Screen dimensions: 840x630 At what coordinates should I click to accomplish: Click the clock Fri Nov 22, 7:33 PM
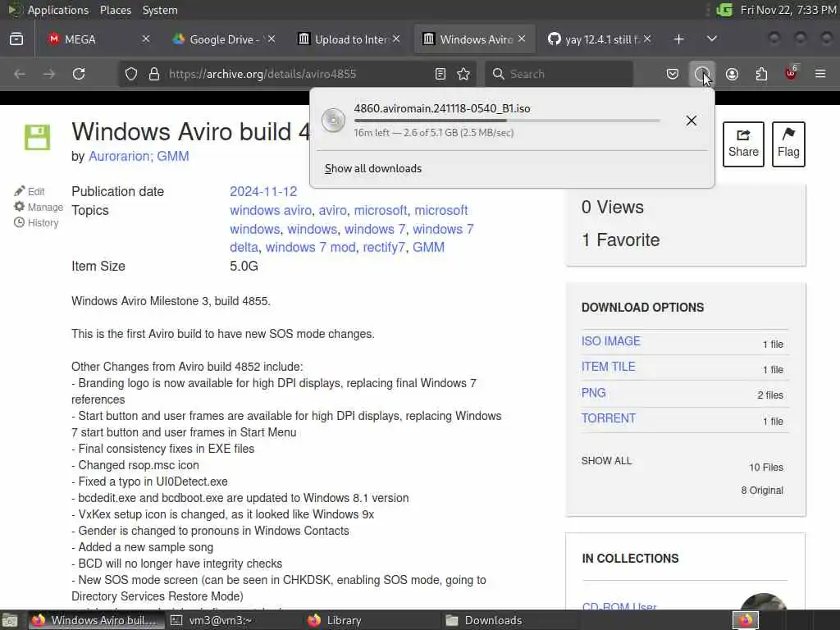(x=788, y=10)
